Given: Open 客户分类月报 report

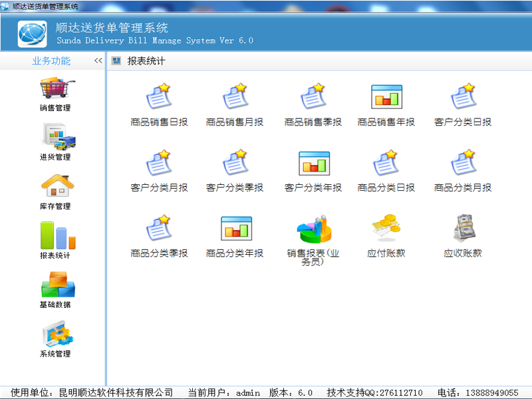Looking at the screenshot, I should [x=159, y=164].
